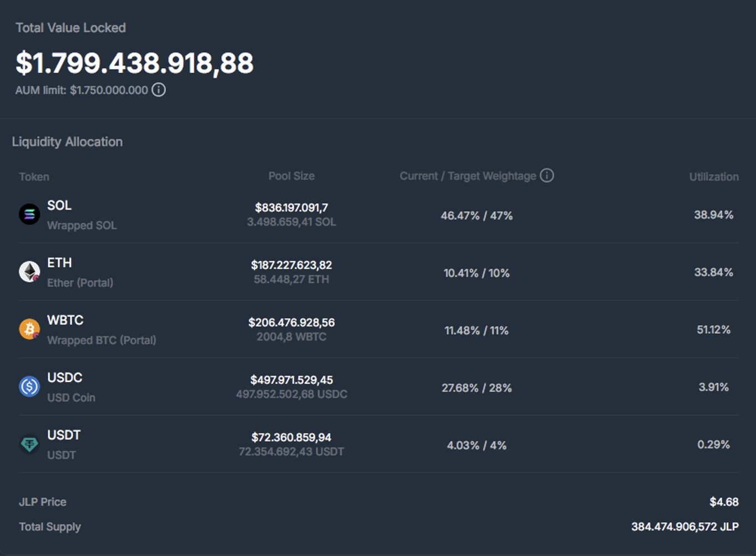Click WBTC pool size $206.476.928,56
This screenshot has width=756, height=556.
291,323
